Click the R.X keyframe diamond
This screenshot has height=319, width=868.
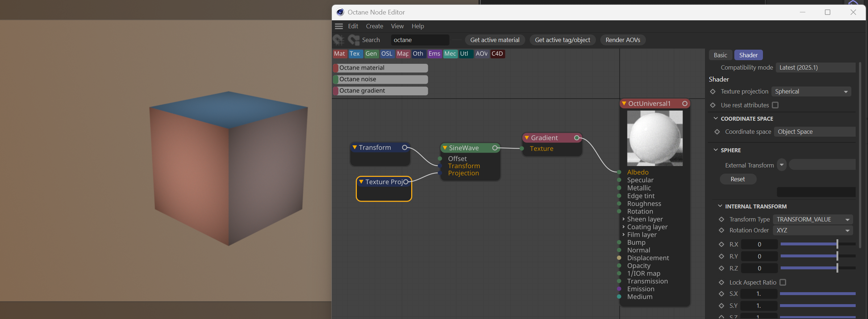(x=721, y=244)
